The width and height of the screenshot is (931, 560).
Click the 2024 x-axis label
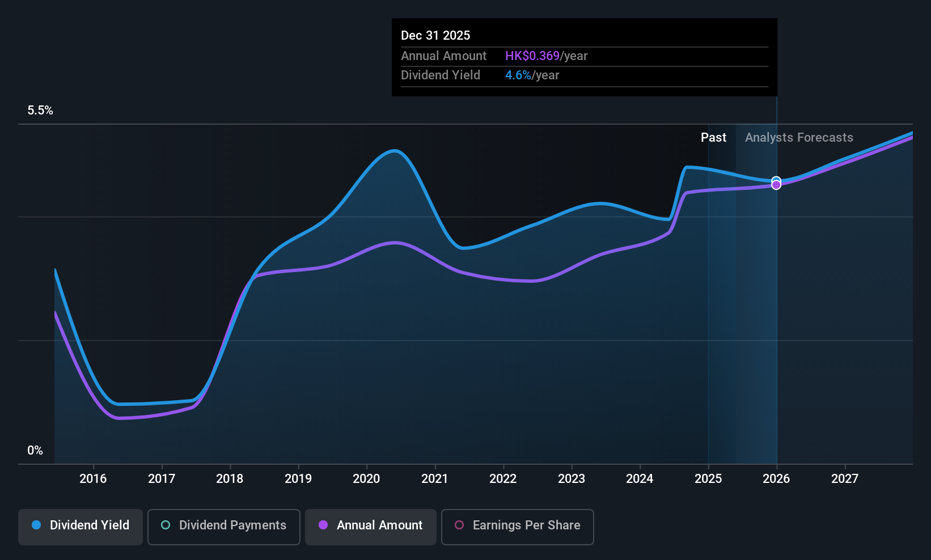point(640,479)
